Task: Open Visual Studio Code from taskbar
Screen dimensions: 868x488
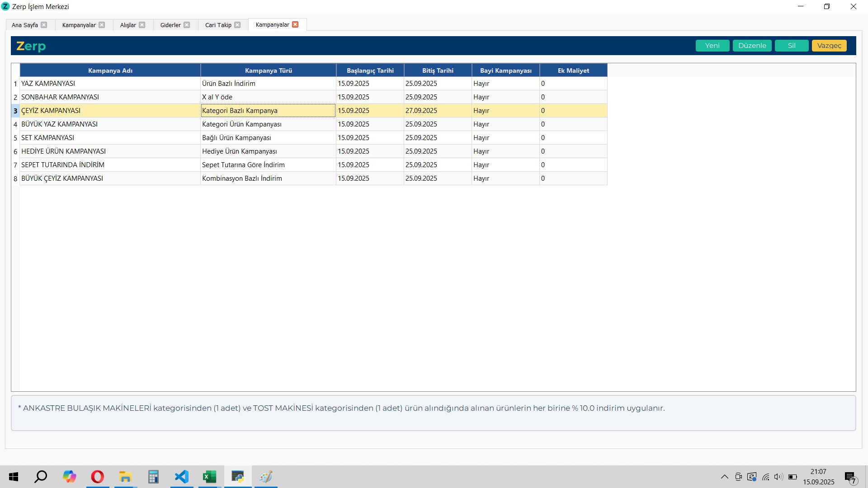Action: [x=181, y=477]
